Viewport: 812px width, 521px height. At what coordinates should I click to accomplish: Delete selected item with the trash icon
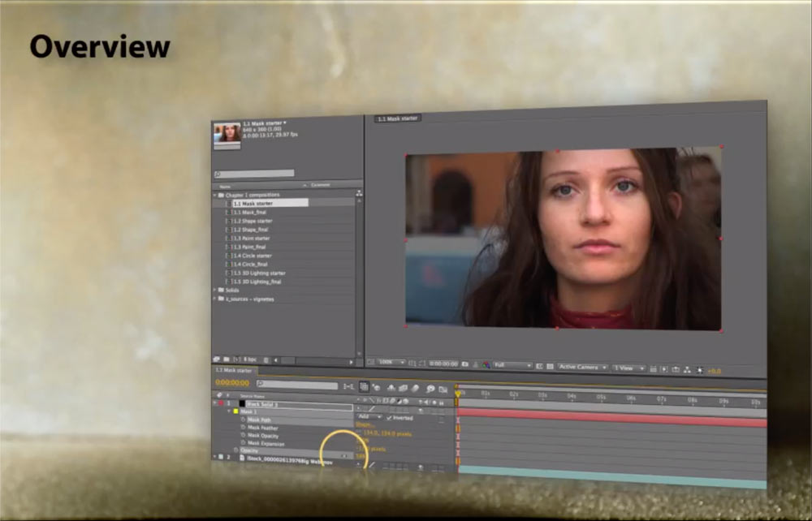[x=266, y=360]
